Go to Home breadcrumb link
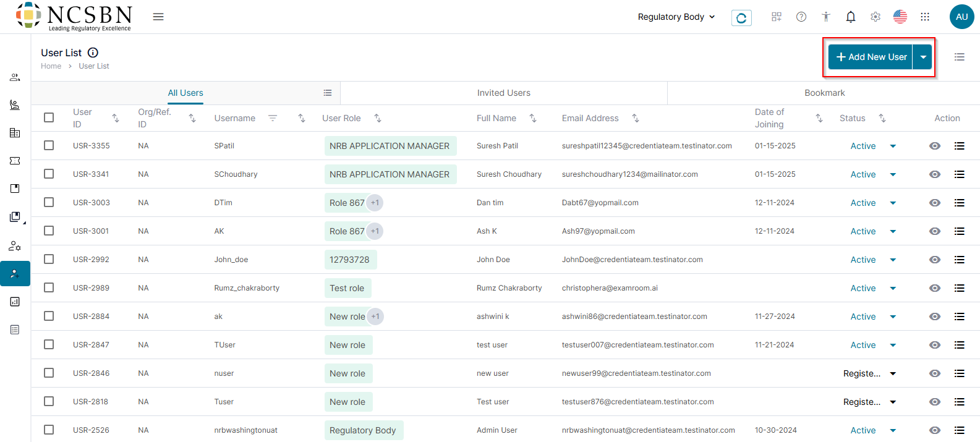 [51, 66]
